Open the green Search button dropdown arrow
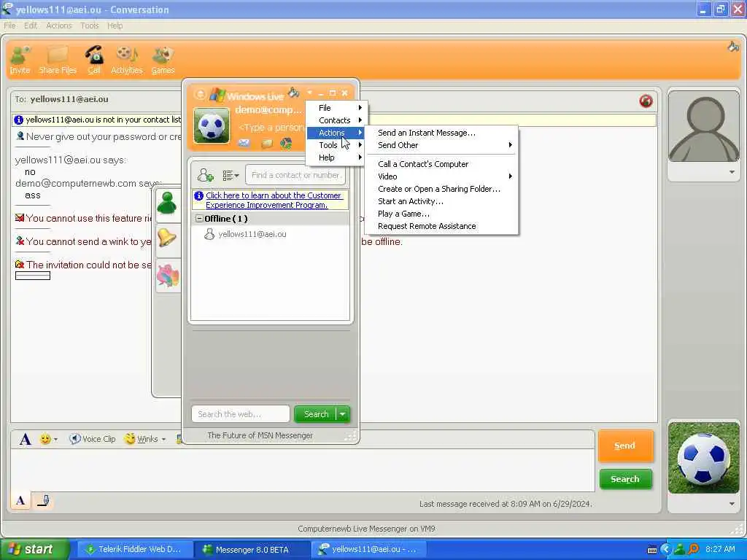 click(342, 414)
